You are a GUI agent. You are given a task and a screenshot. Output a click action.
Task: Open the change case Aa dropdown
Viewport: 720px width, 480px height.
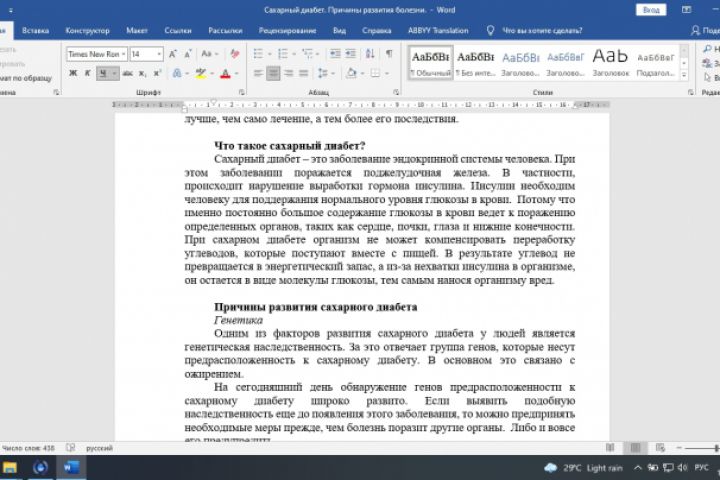click(x=209, y=54)
